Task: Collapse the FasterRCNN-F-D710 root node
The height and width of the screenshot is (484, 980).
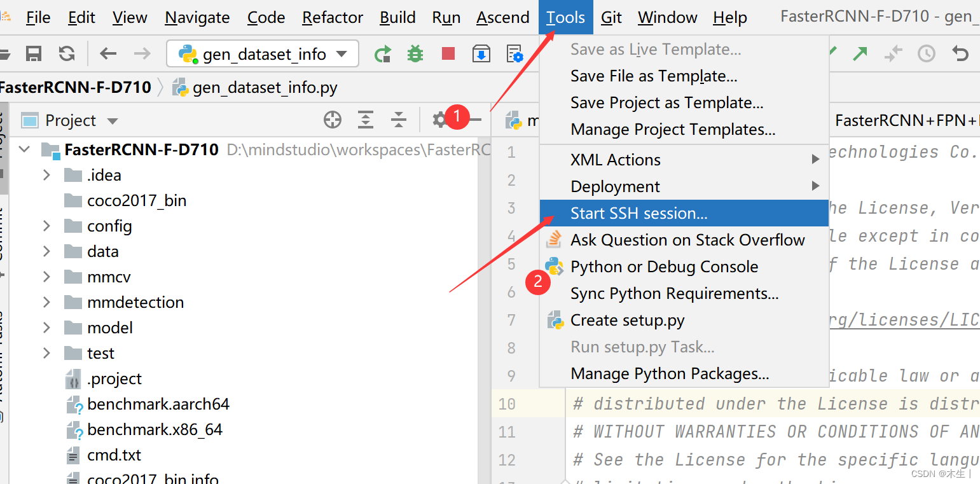Action: 25,149
